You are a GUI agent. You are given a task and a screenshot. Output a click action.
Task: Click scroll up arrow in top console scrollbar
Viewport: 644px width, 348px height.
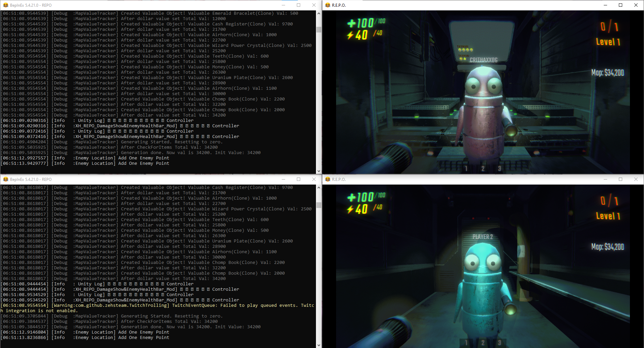pyautogui.click(x=319, y=13)
